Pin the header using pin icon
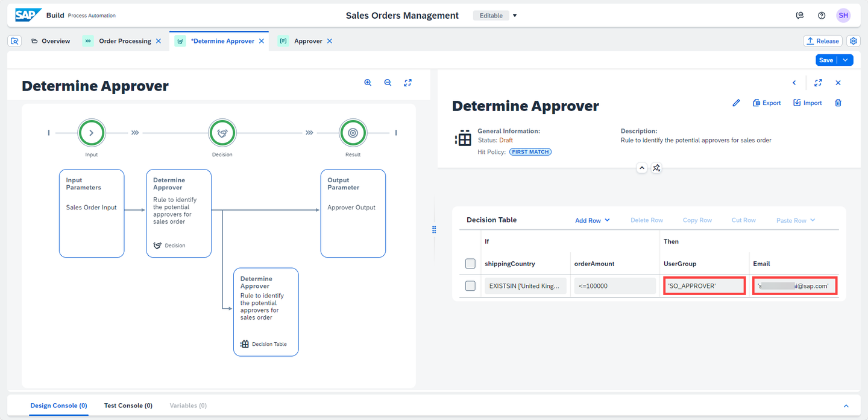This screenshot has height=420, width=868. tap(657, 168)
